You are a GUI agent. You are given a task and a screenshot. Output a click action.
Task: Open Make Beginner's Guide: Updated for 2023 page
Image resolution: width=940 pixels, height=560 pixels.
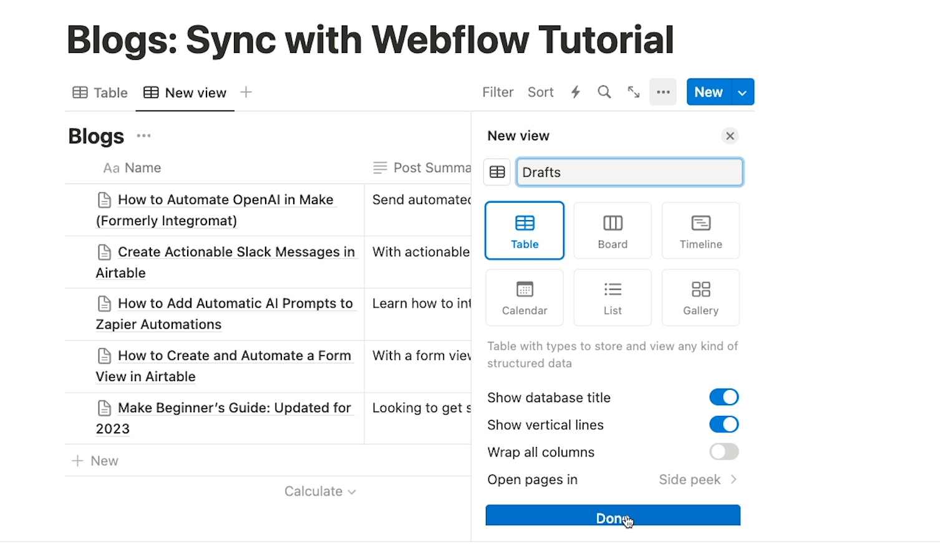[223, 418]
